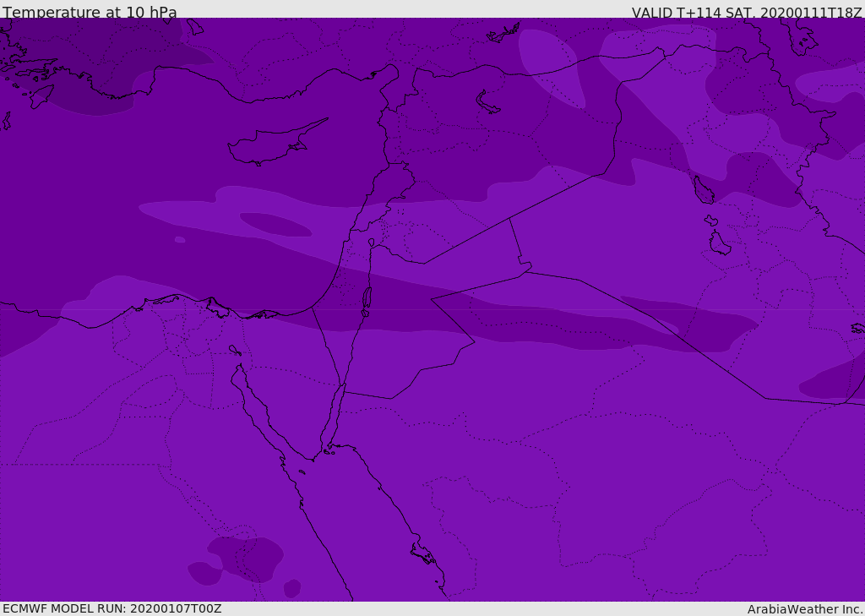Pick the small dark spot near the bottom edge
This screenshot has width=865, height=616.
292,588
